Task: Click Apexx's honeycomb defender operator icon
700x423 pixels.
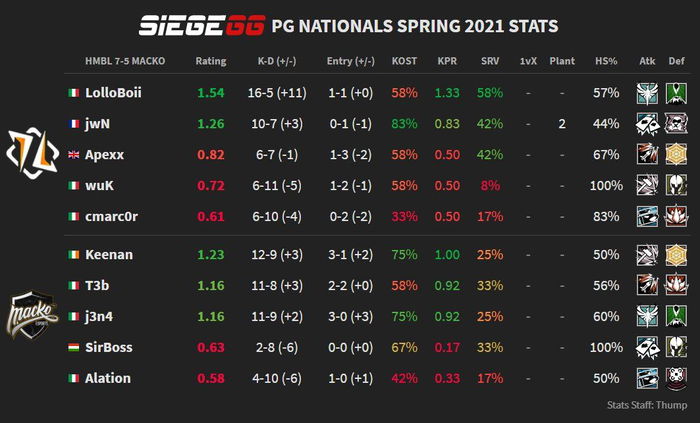Action: pyautogui.click(x=676, y=154)
